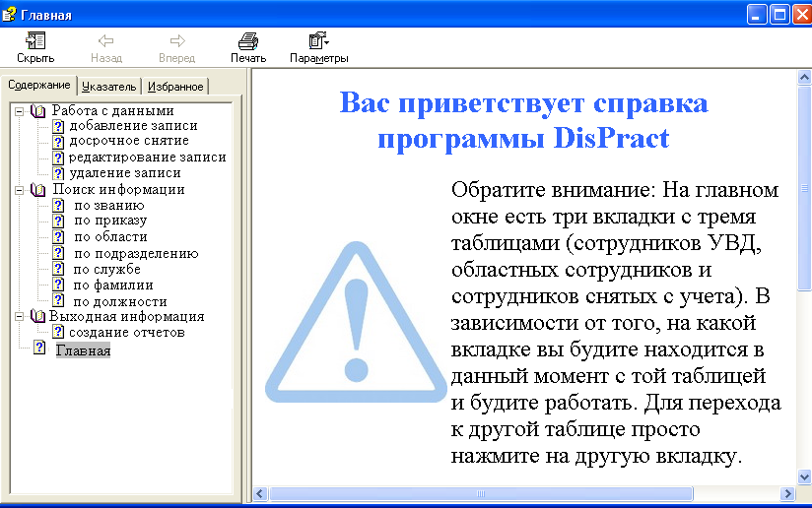
Task: Click question icon next to удаление записи
Action: (58, 173)
